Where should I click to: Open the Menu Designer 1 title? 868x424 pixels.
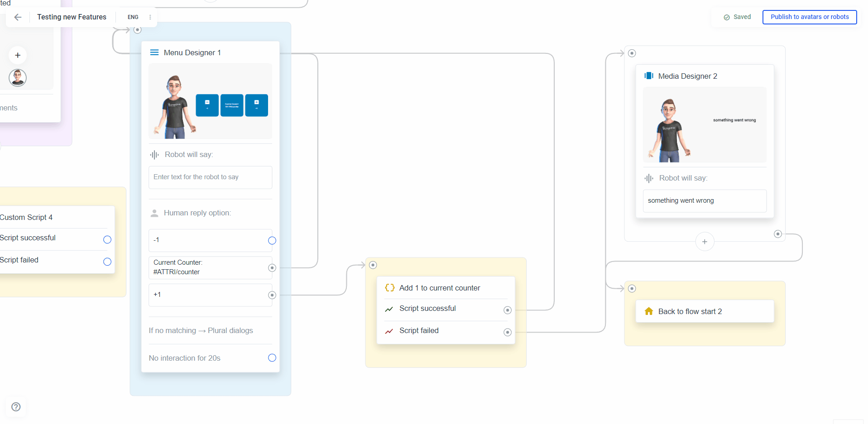pos(192,52)
